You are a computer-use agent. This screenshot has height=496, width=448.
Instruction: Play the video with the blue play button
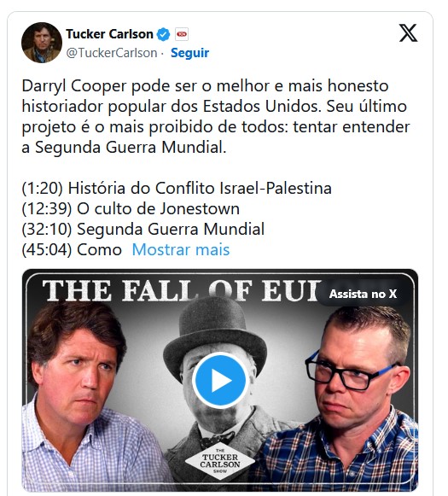(220, 380)
